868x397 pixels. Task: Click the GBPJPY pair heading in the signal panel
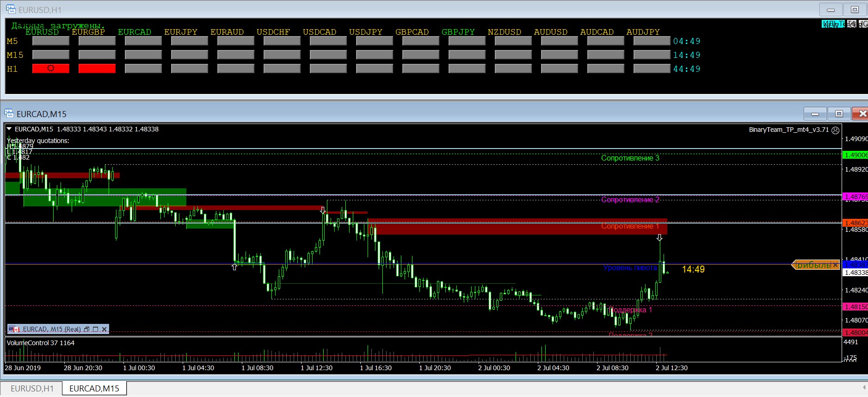click(458, 32)
